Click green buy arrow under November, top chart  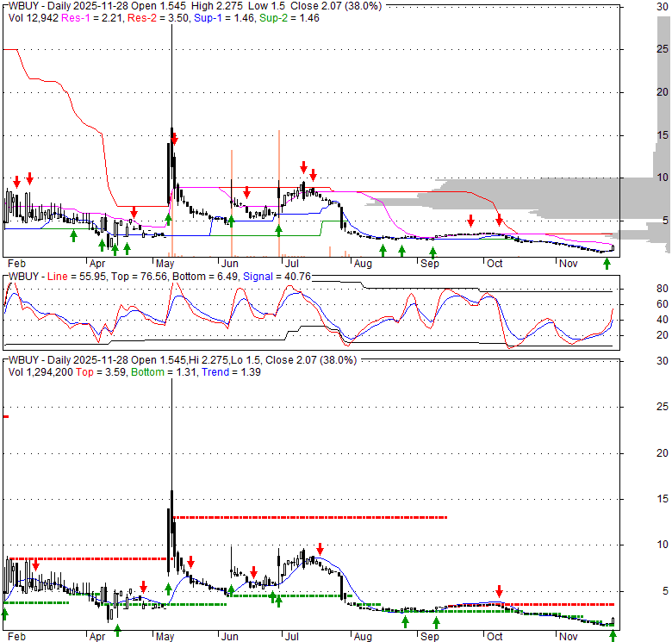tap(607, 262)
